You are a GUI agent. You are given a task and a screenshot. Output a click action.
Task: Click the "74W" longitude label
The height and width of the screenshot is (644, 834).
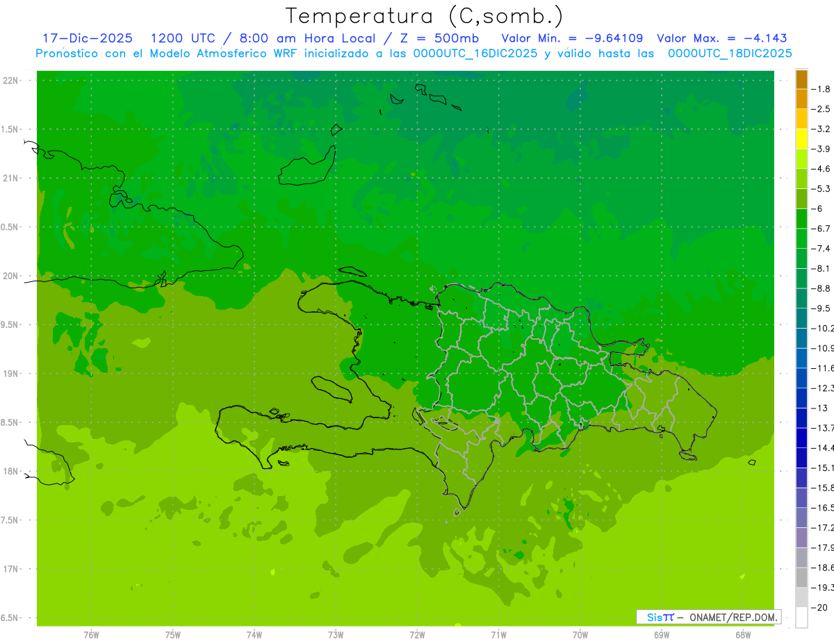[254, 635]
